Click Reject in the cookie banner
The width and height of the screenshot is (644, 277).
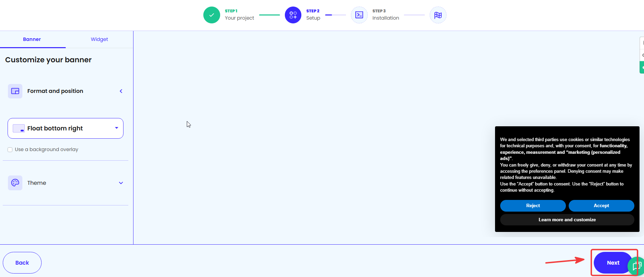click(x=533, y=206)
